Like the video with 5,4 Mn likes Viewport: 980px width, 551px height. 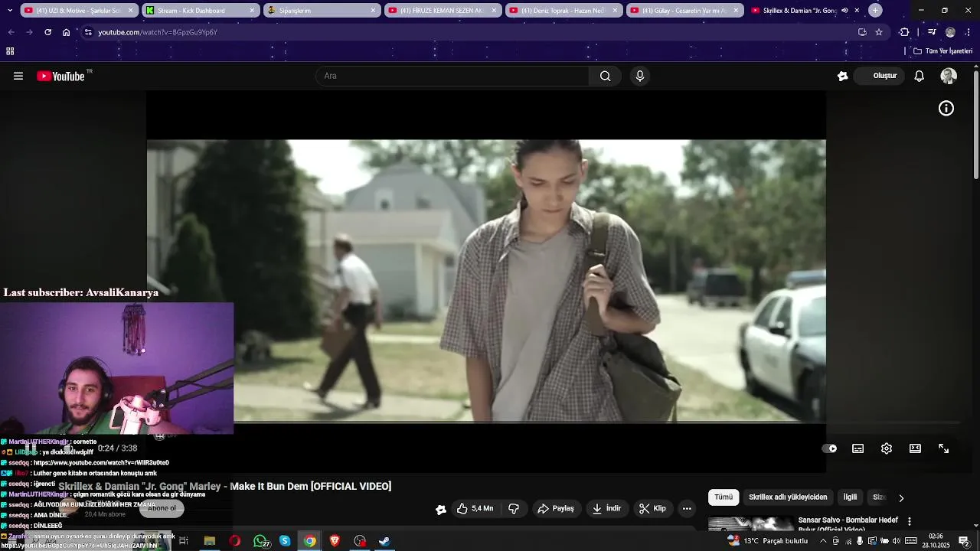coord(475,508)
